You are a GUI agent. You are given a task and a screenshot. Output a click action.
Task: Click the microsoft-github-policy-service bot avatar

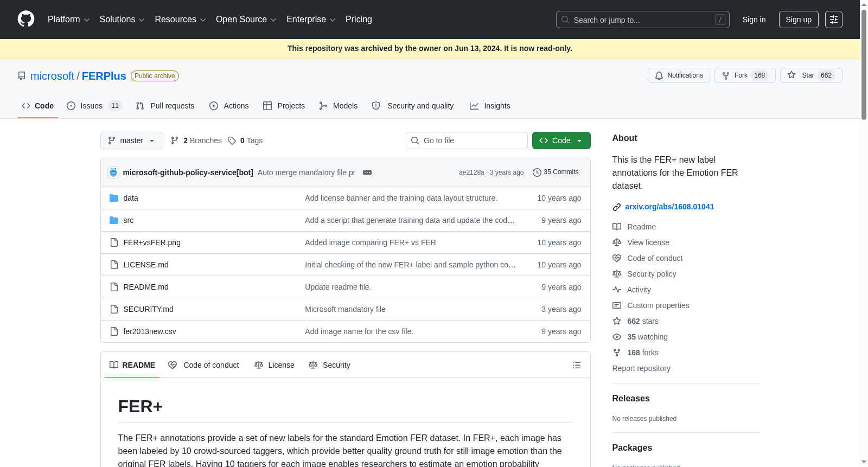[113, 172]
